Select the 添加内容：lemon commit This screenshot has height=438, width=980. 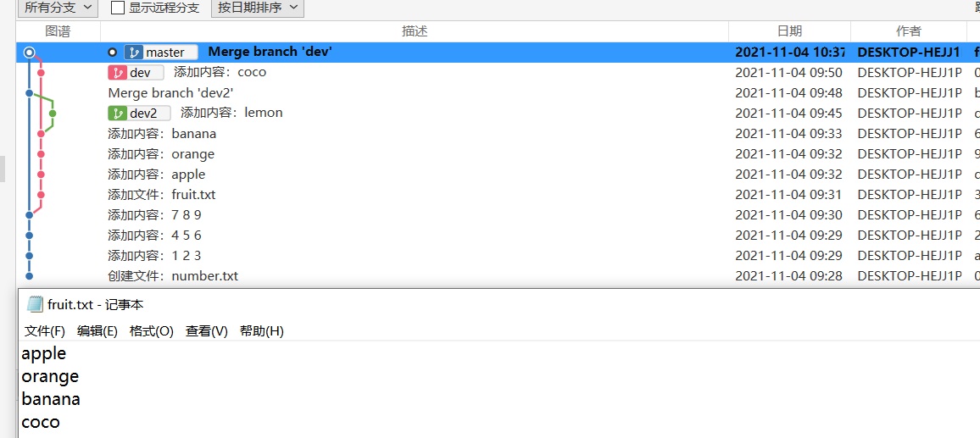[x=498, y=113]
